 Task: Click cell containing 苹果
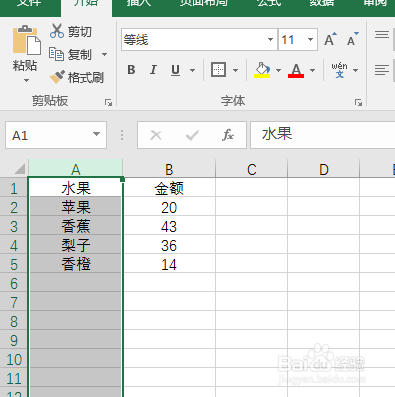pyautogui.click(x=76, y=207)
